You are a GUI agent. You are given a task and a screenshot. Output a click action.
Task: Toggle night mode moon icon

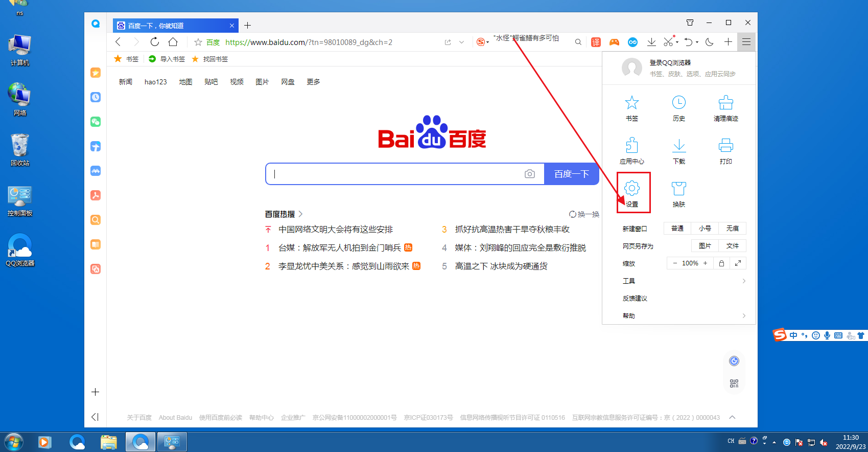point(710,42)
